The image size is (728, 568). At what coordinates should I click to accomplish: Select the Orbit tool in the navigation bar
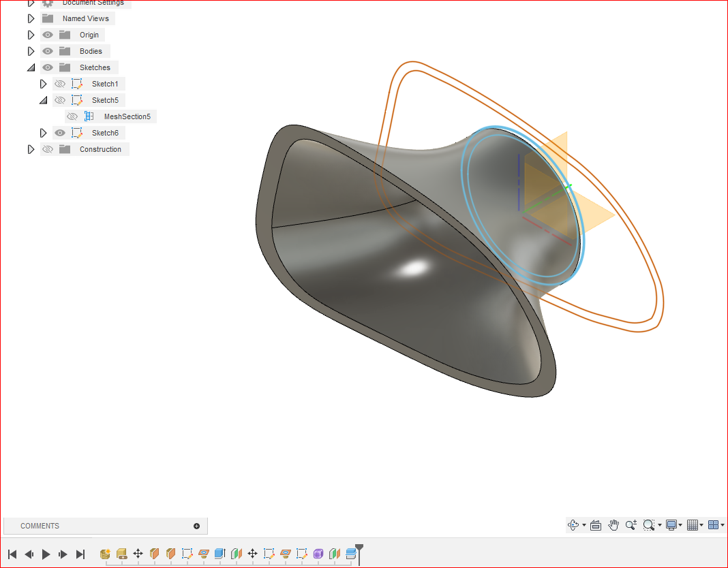tap(573, 524)
